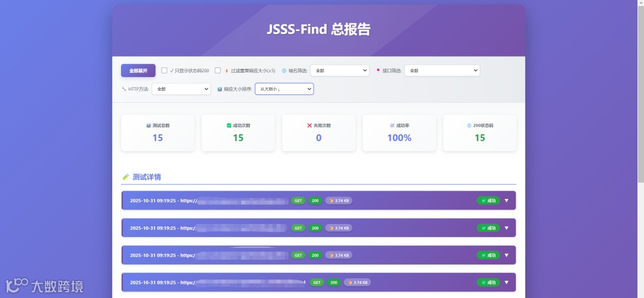
Task: Click the chart icon in 测试总数 card
Action: 148,125
